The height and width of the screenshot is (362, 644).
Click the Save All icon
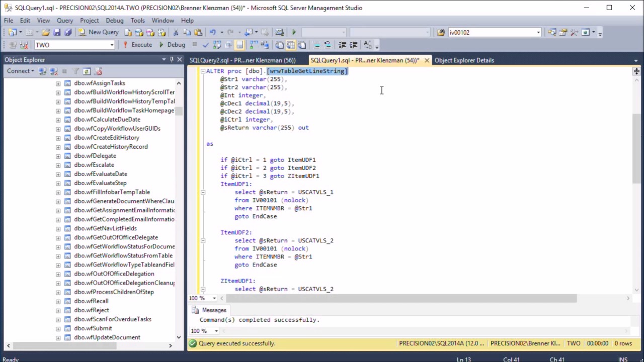point(68,32)
